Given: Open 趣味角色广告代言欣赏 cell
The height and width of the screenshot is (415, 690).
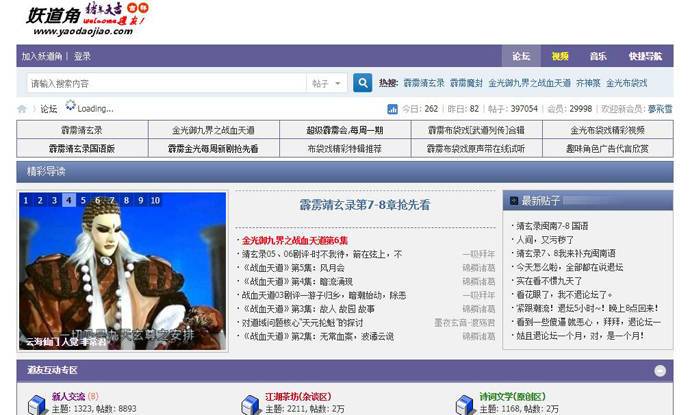Looking at the screenshot, I should point(608,149).
